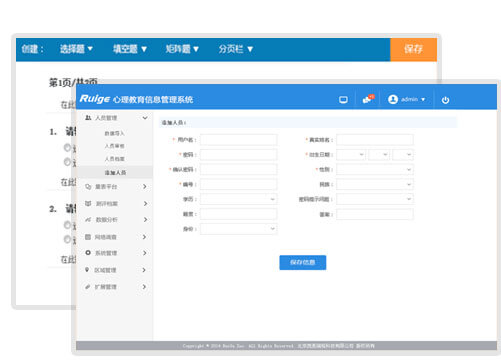Collapse the 人员管理 menu chevron
The image size is (501, 364).
click(145, 118)
